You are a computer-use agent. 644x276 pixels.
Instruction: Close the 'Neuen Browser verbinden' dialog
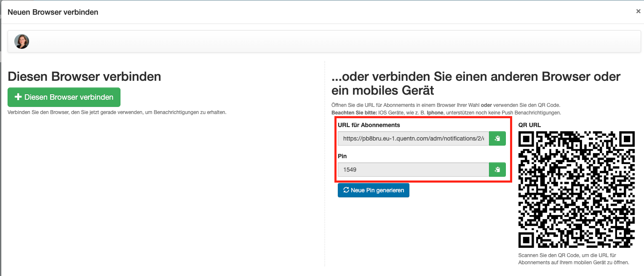point(638,11)
